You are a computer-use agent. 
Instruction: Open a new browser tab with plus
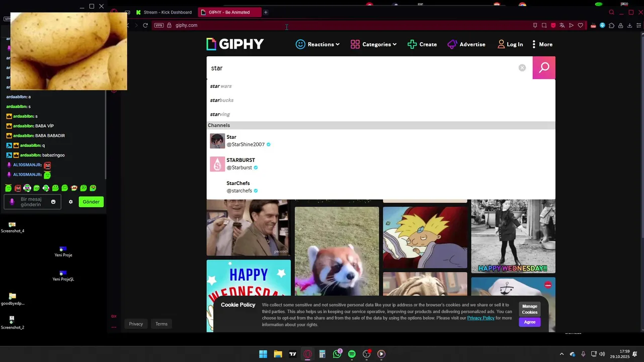266,12
